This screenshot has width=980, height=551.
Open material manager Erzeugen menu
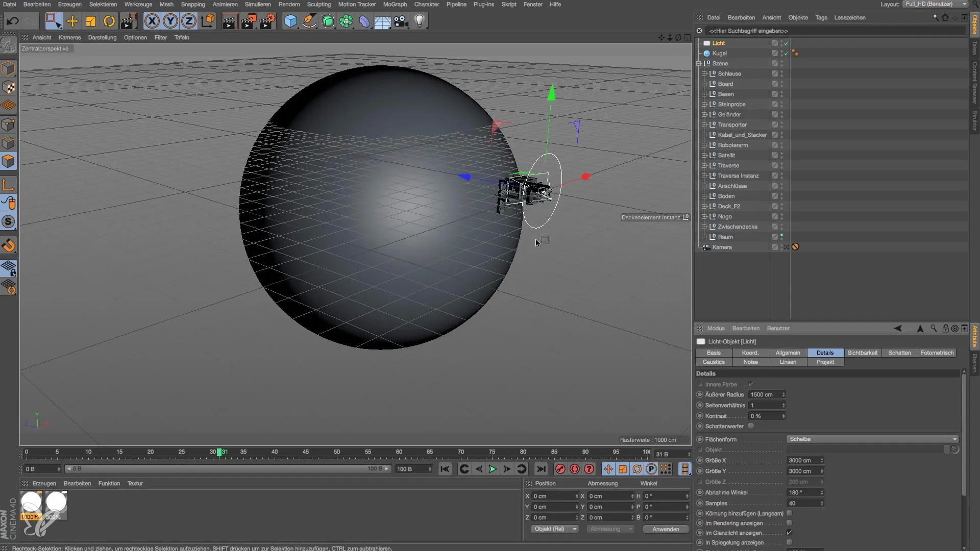[44, 483]
